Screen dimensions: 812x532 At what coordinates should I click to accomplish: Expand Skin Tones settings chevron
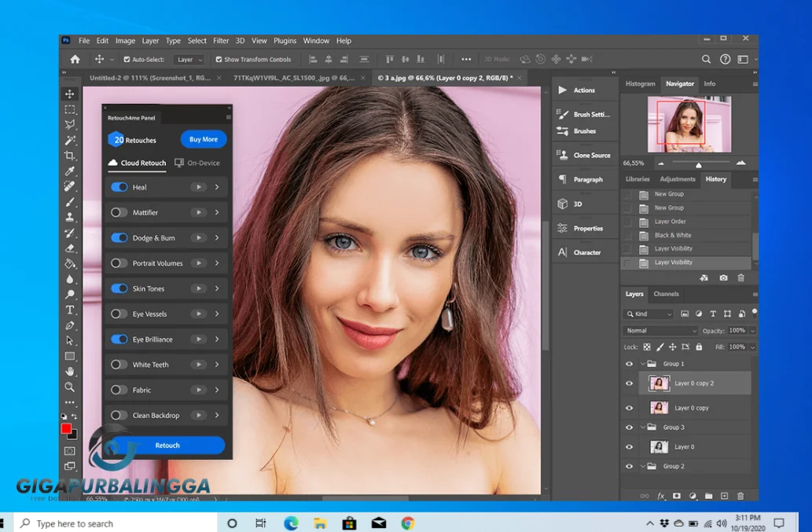coord(217,288)
